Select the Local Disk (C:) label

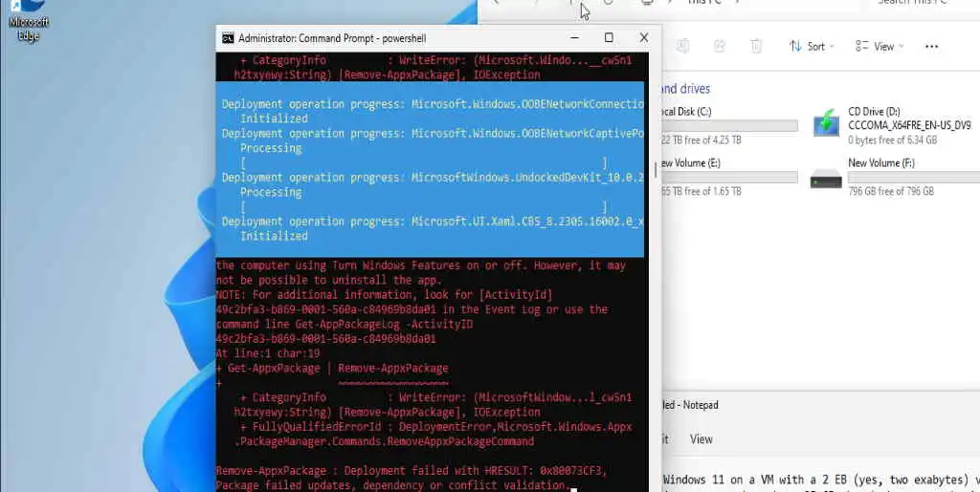point(686,111)
